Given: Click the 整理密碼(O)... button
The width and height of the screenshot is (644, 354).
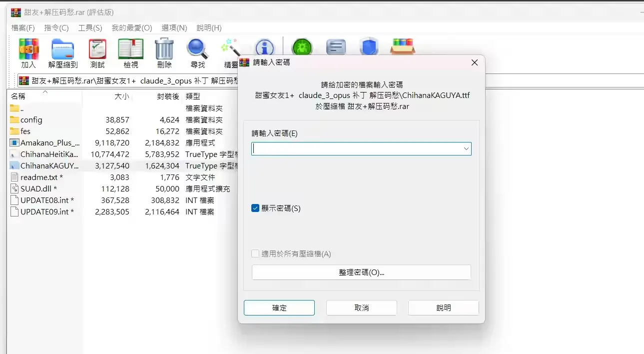Looking at the screenshot, I should pyautogui.click(x=361, y=272).
